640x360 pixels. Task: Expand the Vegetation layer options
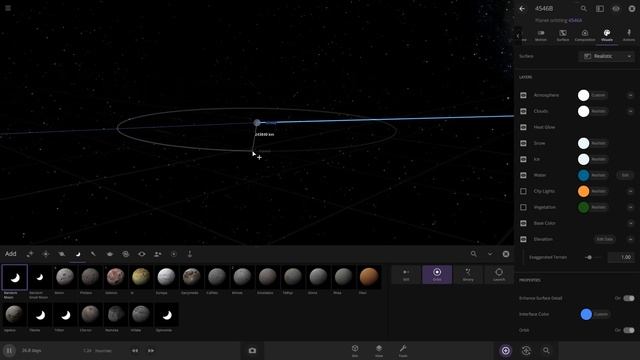tap(631, 207)
